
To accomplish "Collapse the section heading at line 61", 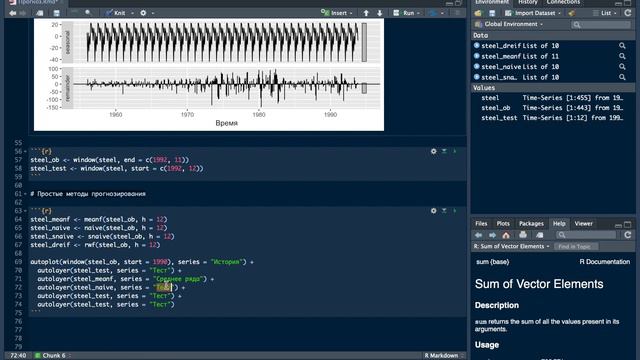I will [x=25, y=194].
